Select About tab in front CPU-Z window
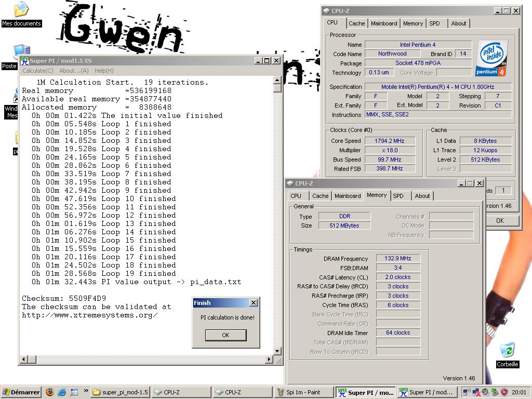 422,196
